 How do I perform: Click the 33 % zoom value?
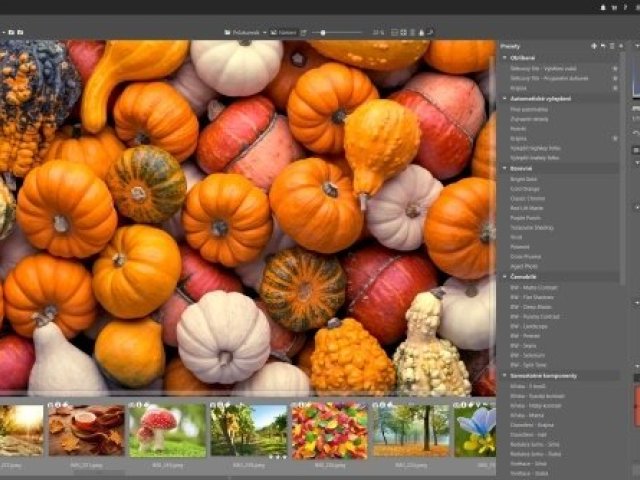click(x=378, y=32)
